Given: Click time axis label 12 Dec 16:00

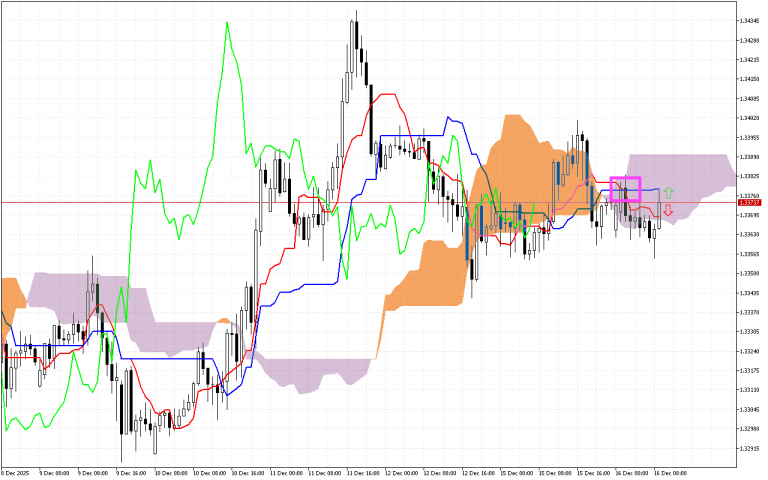Looking at the screenshot, I should tap(478, 473).
